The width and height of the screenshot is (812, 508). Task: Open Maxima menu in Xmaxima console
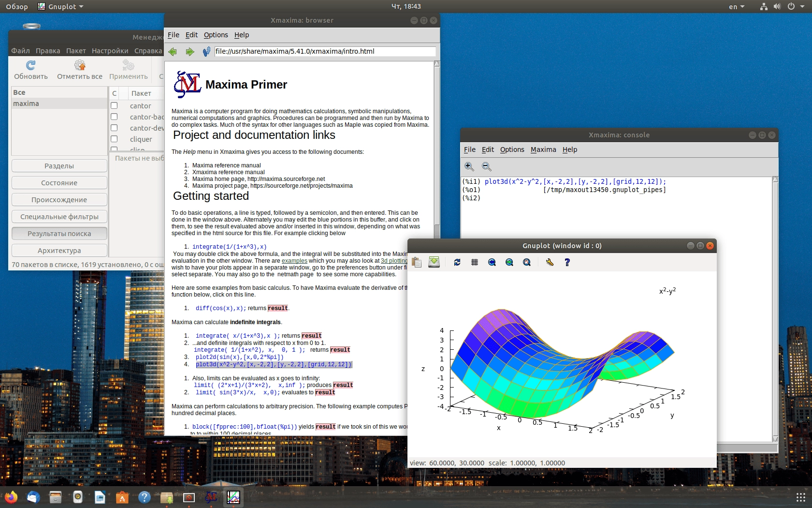point(543,149)
